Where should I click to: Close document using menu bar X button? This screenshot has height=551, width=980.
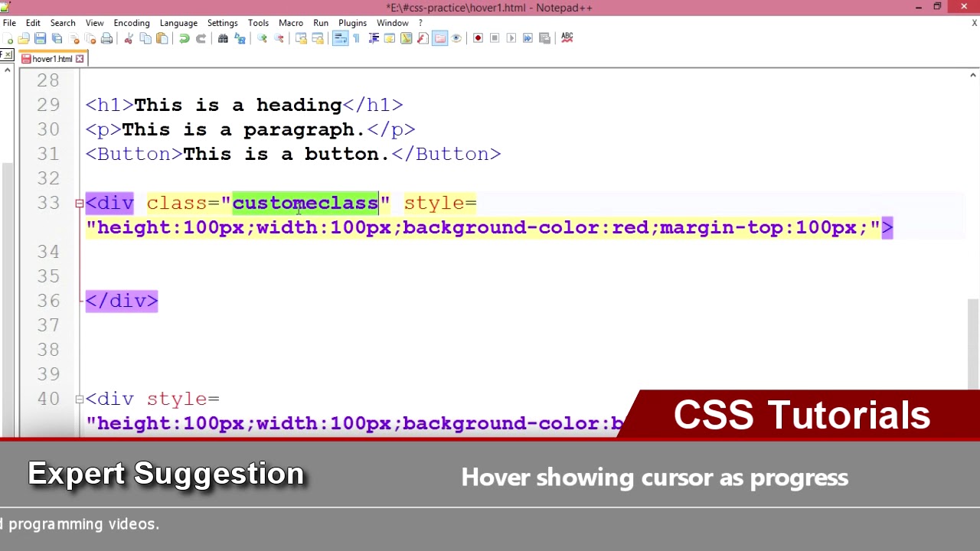click(974, 23)
